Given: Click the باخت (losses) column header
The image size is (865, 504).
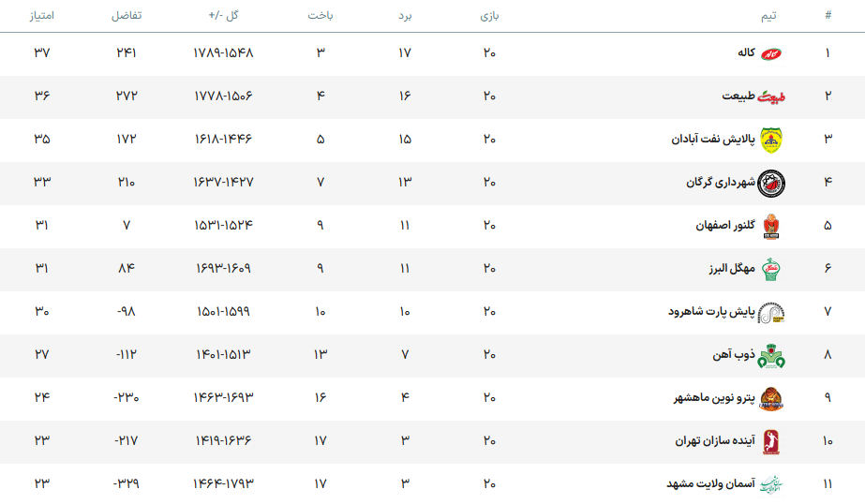Looking at the screenshot, I should [321, 16].
